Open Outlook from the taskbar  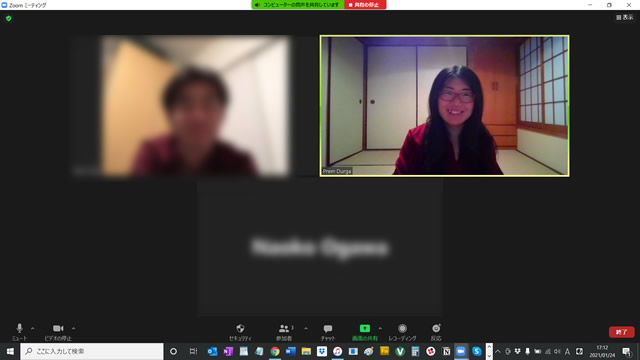(212, 351)
